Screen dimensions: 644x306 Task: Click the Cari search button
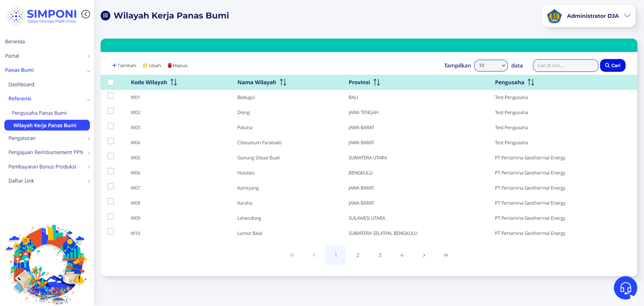613,65
